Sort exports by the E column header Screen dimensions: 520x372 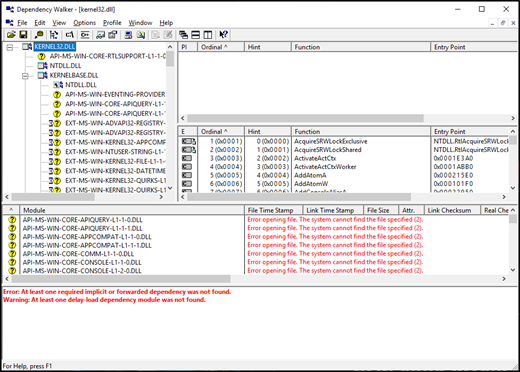[x=188, y=131]
